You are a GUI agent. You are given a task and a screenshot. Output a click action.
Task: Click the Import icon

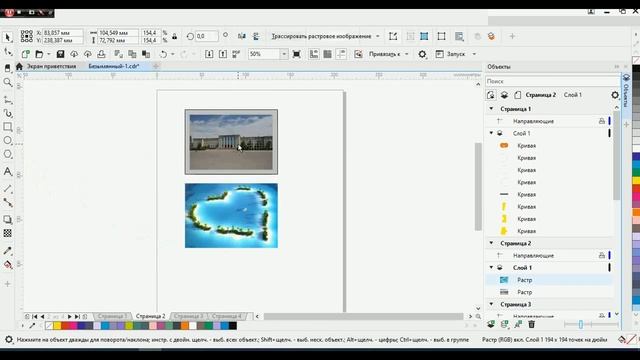click(209, 54)
